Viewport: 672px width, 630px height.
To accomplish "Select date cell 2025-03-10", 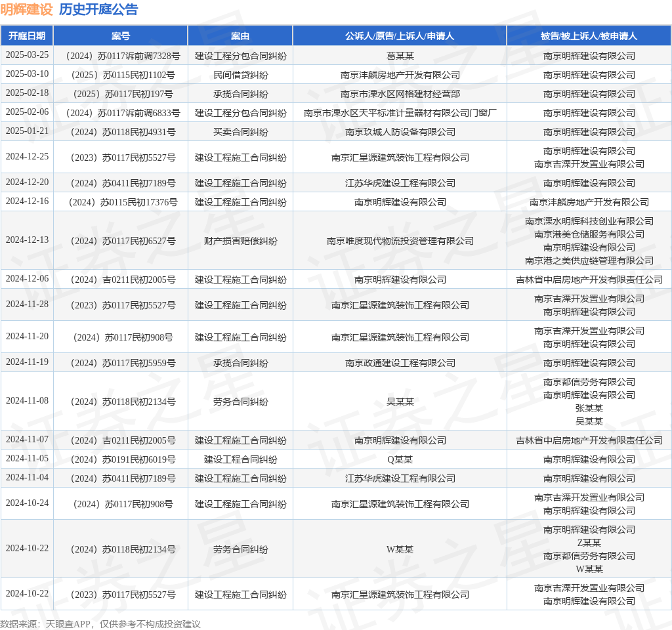I will point(27,73).
